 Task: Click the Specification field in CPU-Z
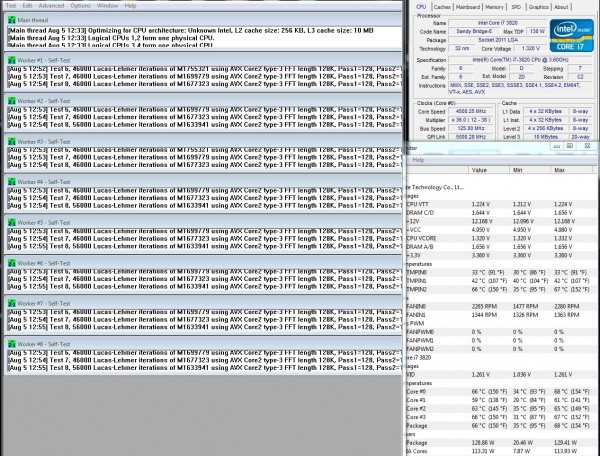tap(520, 60)
